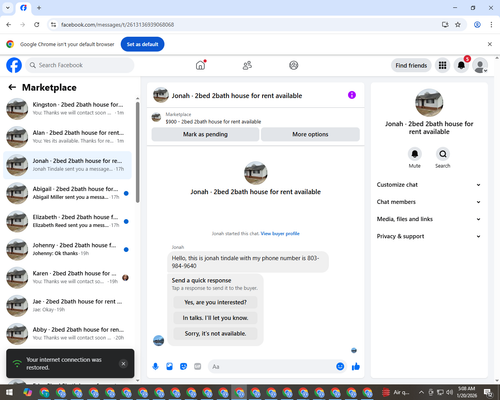The image size is (500, 400).
Task: Click Set as default button
Action: tap(142, 44)
